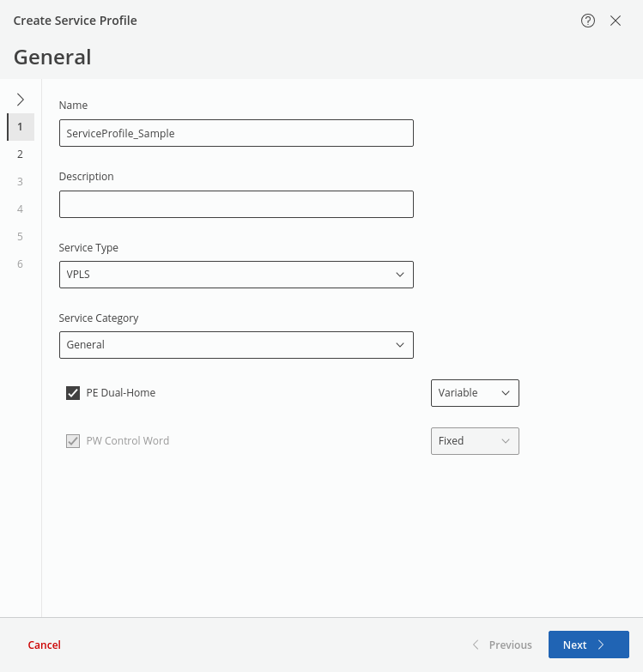Open the Service Type dropdown
Screen dimensions: 643x672
[236, 275]
